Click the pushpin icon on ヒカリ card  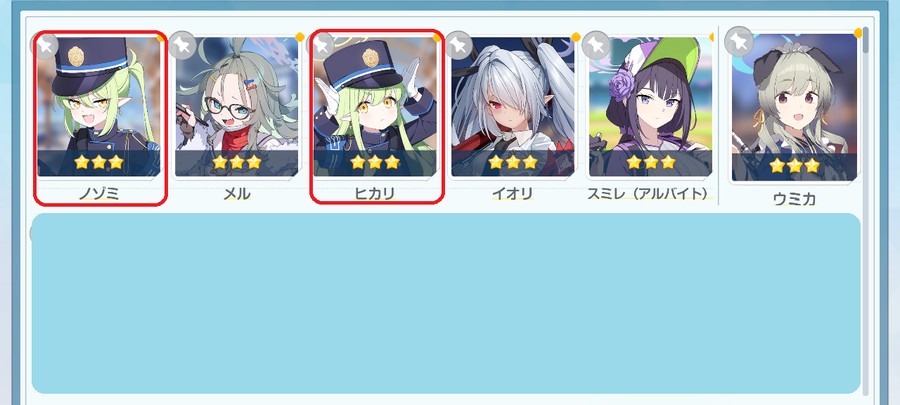pos(321,45)
